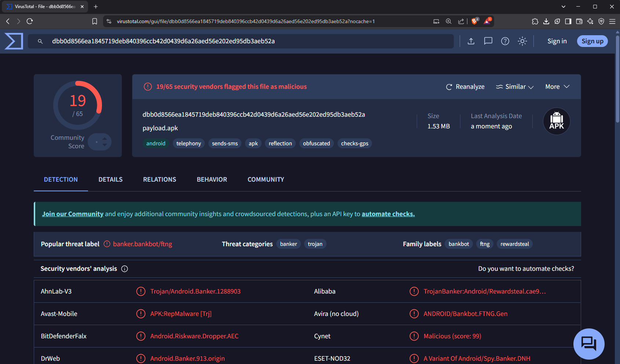Switch to the DETAILS tab
This screenshot has width=620, height=364.
[110, 179]
